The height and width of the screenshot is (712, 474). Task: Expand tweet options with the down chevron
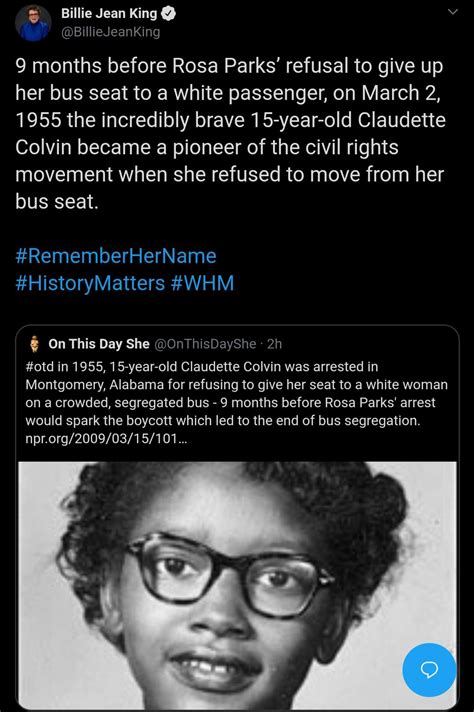pyautogui.click(x=453, y=12)
